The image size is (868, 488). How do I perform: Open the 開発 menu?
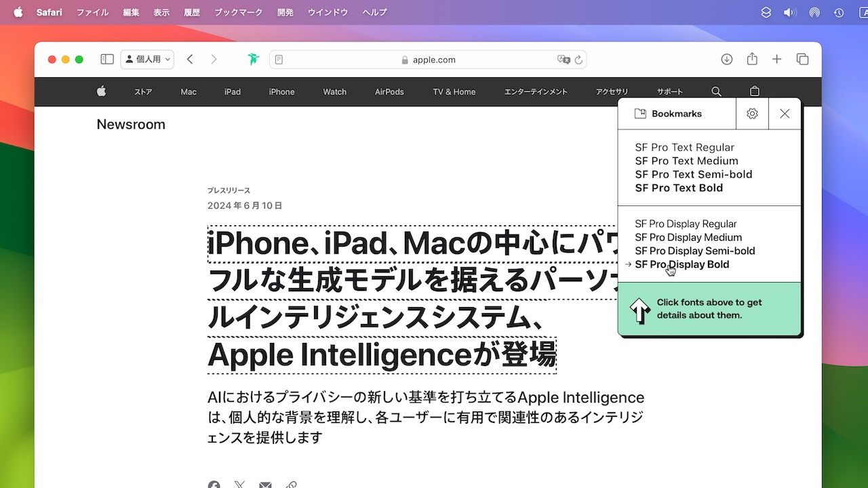point(285,12)
